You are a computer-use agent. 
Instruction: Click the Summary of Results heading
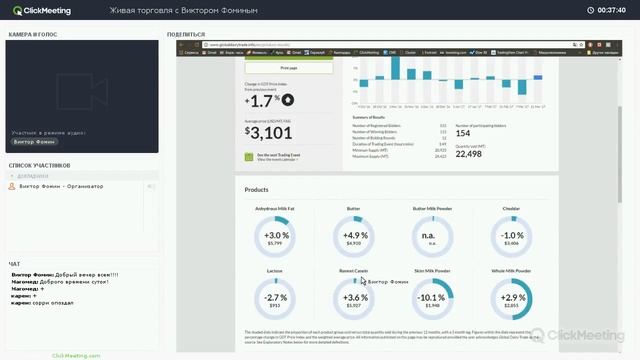click(369, 118)
